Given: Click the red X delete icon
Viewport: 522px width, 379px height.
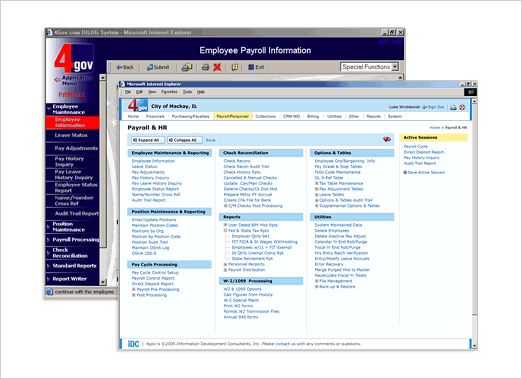Looking at the screenshot, I should (x=217, y=67).
